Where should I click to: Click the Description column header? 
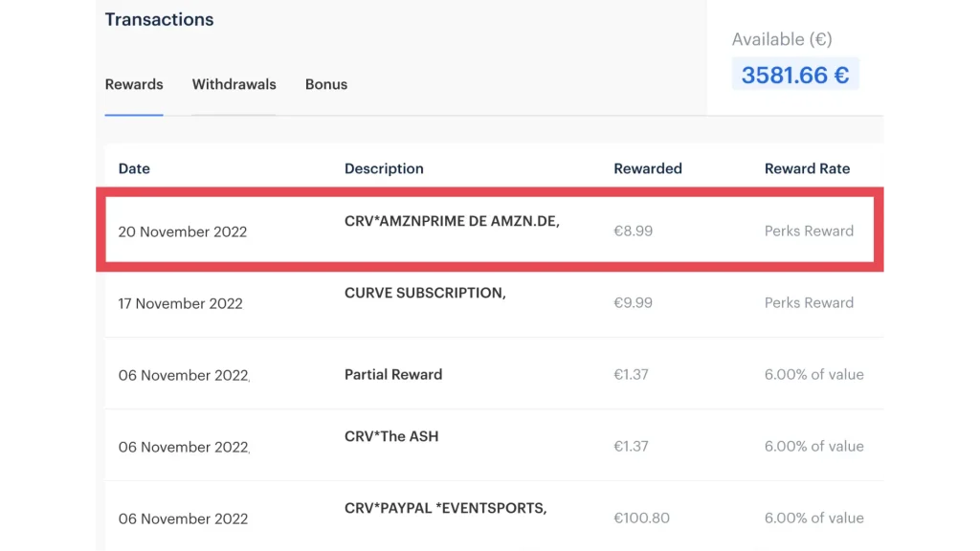(384, 168)
